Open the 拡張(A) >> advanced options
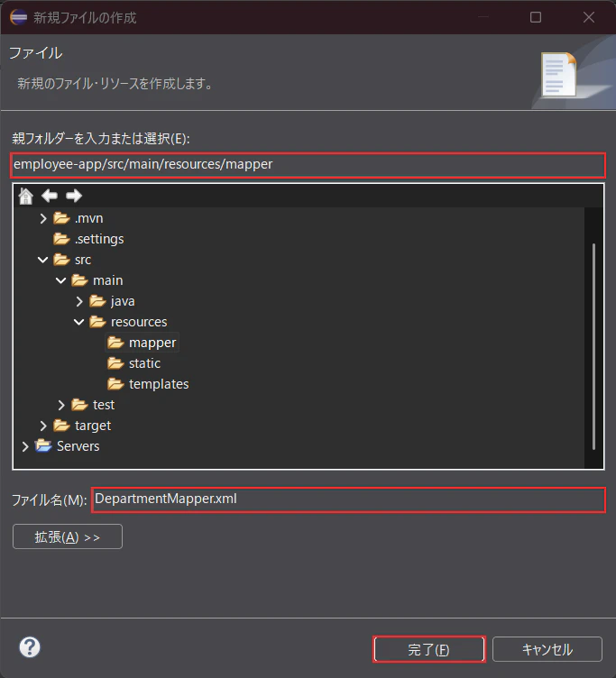This screenshot has height=678, width=616. point(68,536)
